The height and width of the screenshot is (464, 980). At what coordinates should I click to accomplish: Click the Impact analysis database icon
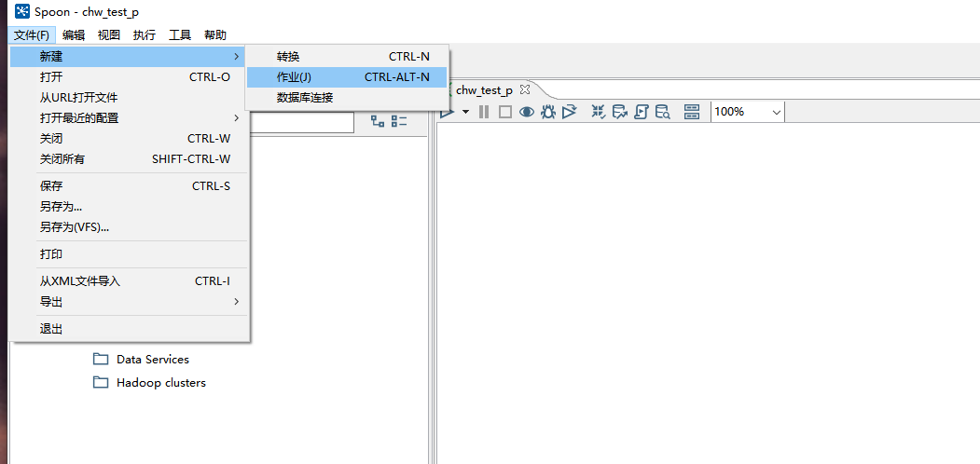(620, 112)
